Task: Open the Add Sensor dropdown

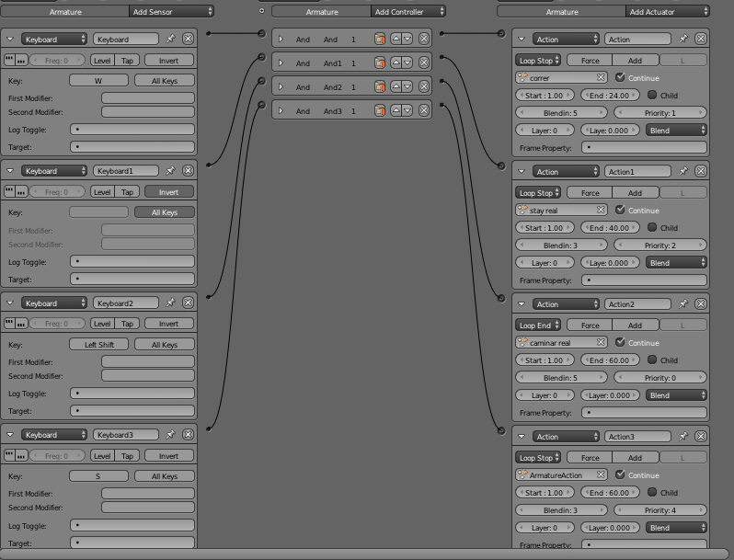Action: tap(171, 11)
